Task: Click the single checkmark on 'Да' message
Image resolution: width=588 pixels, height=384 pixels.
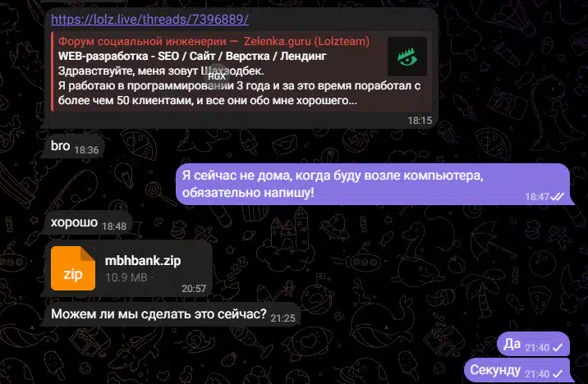Action: [x=558, y=348]
